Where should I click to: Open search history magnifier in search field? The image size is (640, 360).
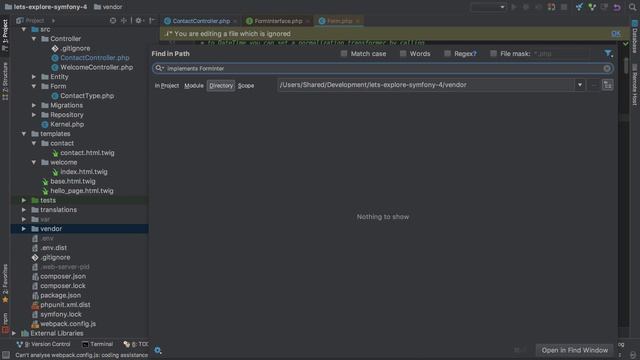(159, 68)
